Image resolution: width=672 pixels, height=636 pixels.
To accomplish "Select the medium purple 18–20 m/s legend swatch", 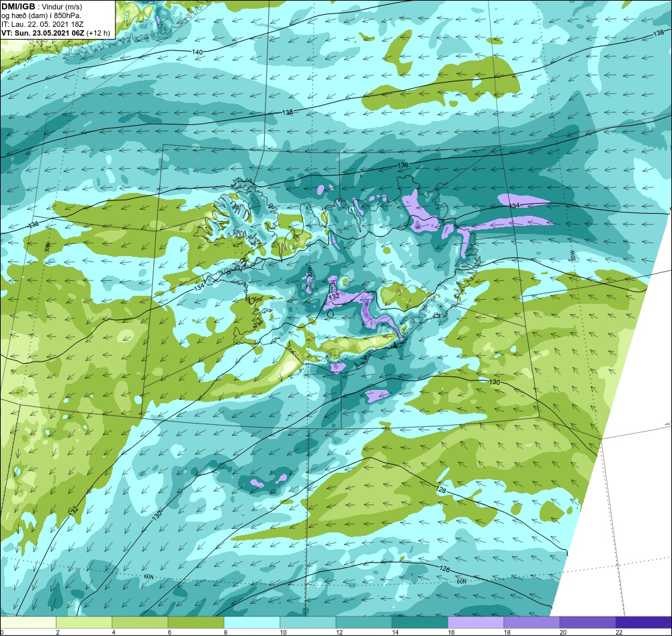I will [x=532, y=622].
